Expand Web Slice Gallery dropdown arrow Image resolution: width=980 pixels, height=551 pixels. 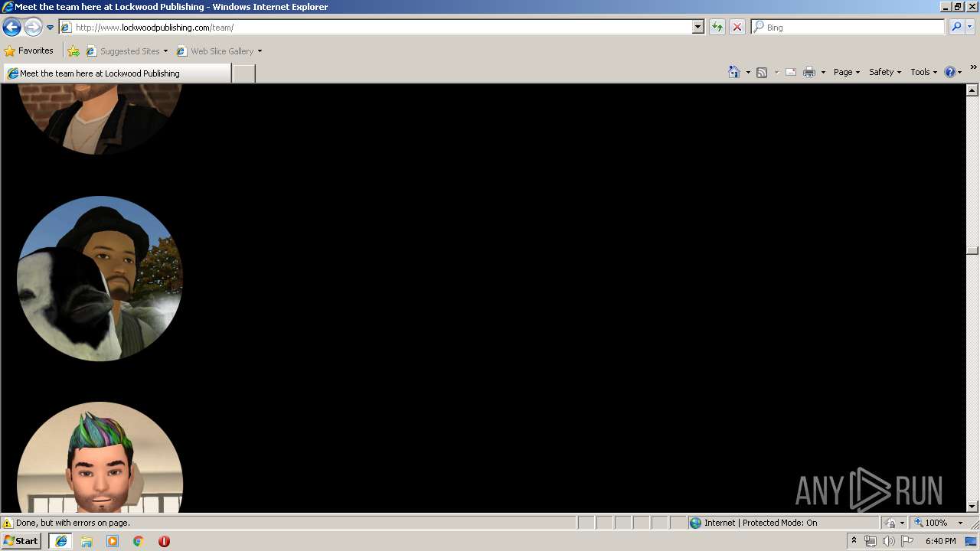coord(260,51)
